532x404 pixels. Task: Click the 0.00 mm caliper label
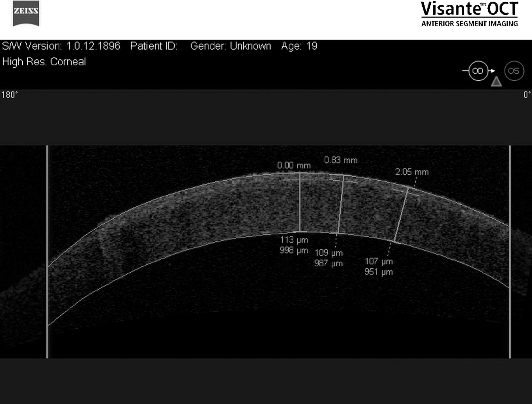click(x=294, y=165)
